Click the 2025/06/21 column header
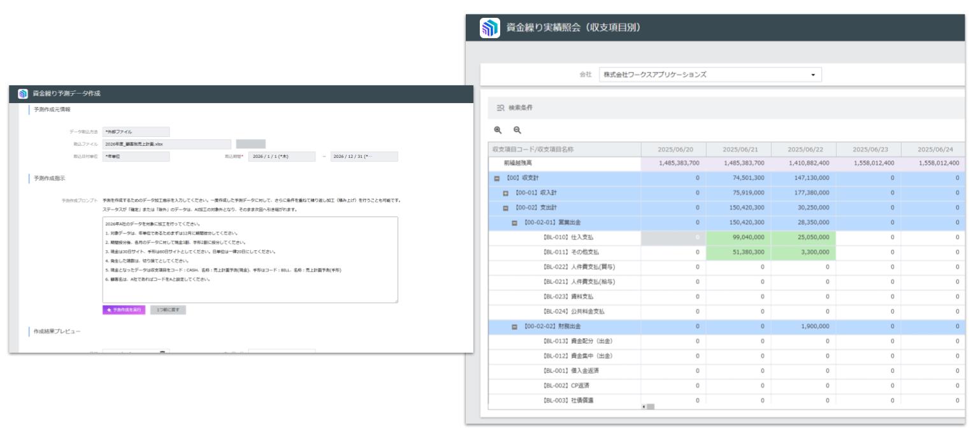The height and width of the screenshot is (438, 980). (x=738, y=149)
